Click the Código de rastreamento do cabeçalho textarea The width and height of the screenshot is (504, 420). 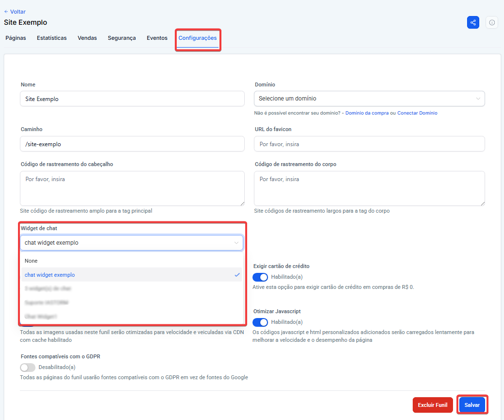(x=132, y=188)
